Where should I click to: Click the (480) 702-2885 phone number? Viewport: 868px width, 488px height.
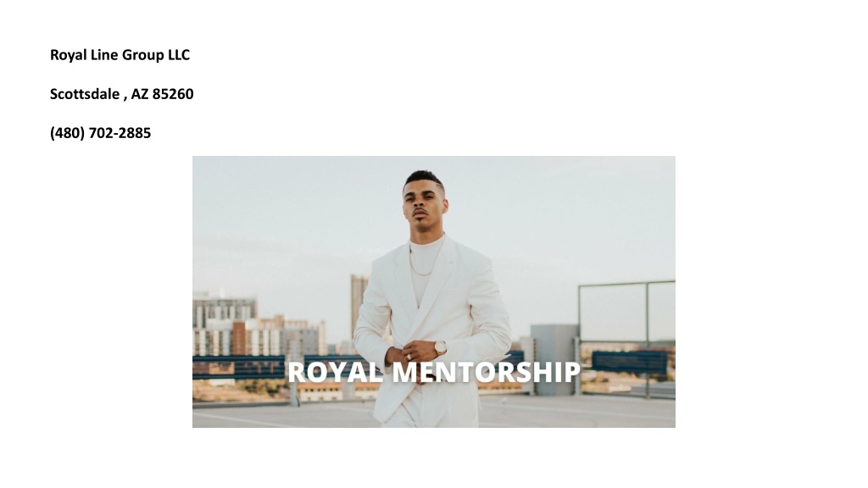click(x=100, y=133)
